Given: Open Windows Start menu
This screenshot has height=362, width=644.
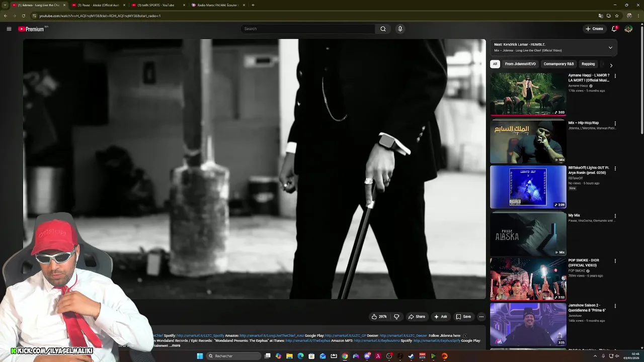Looking at the screenshot, I should pos(200,356).
